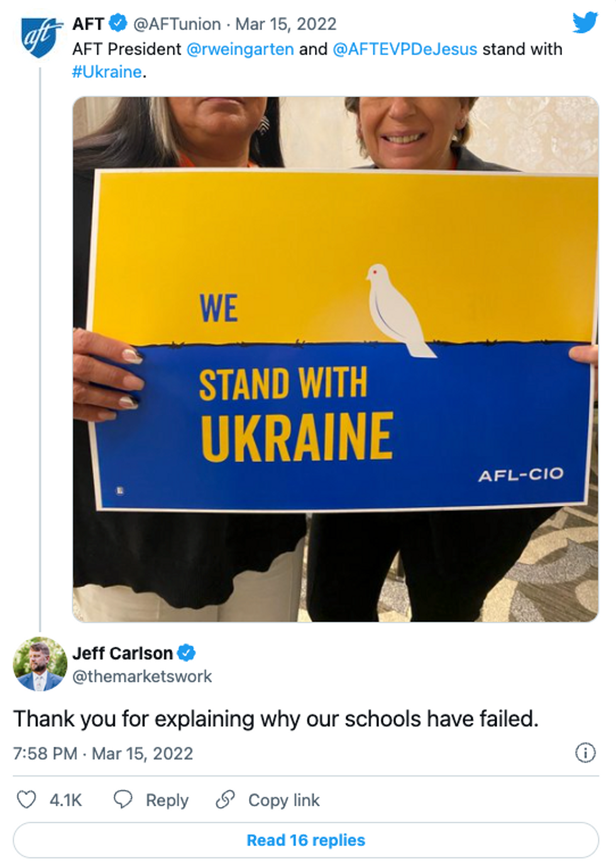Click the Twitter bird logo
Image resolution: width=616 pixels, height=868 pixels.
[585, 23]
